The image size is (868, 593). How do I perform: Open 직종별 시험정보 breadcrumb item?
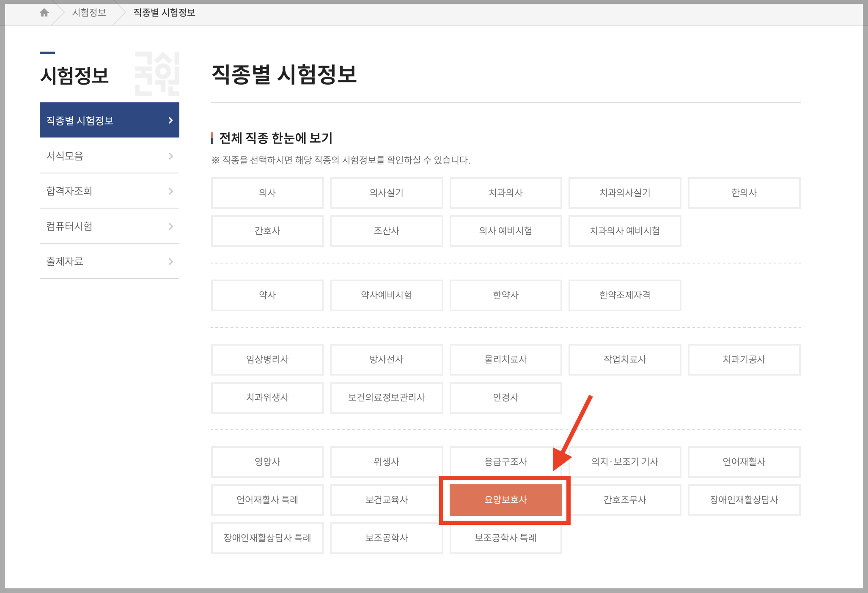[x=164, y=13]
